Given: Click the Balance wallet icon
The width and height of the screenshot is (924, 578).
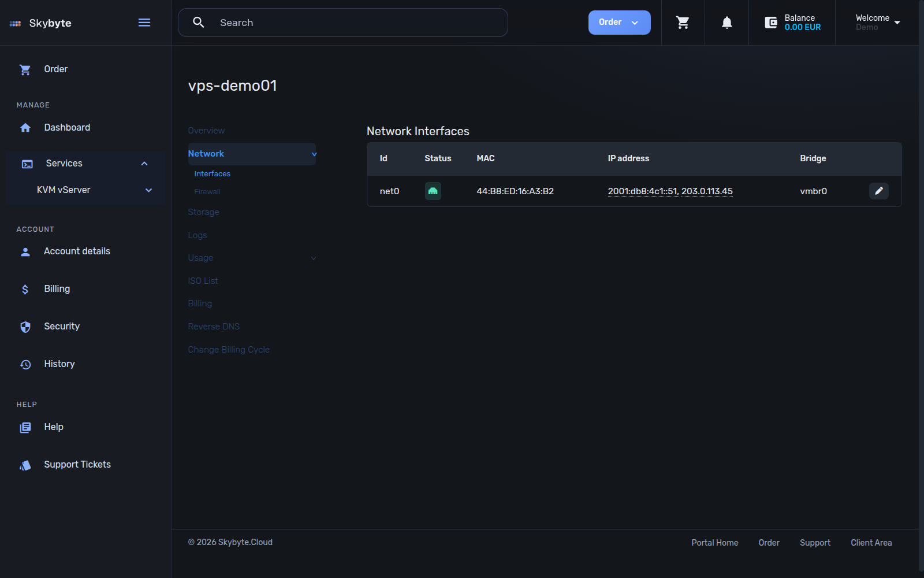Looking at the screenshot, I should tap(771, 23).
